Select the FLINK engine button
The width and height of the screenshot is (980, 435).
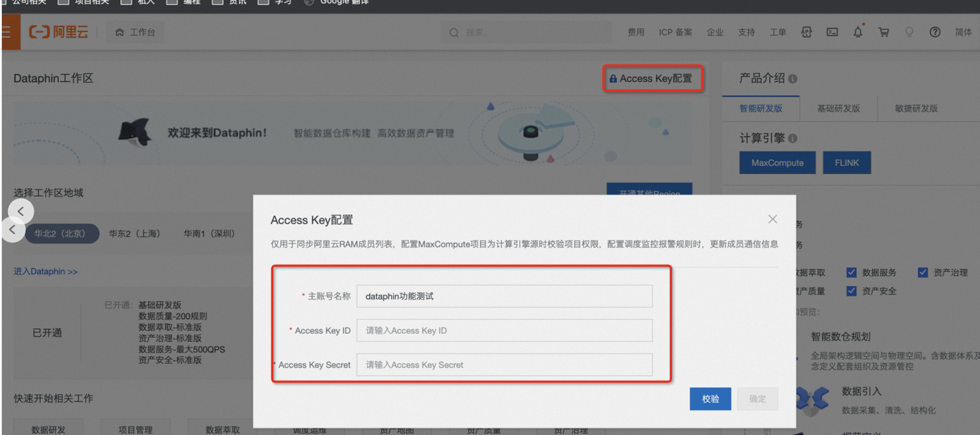coord(847,163)
